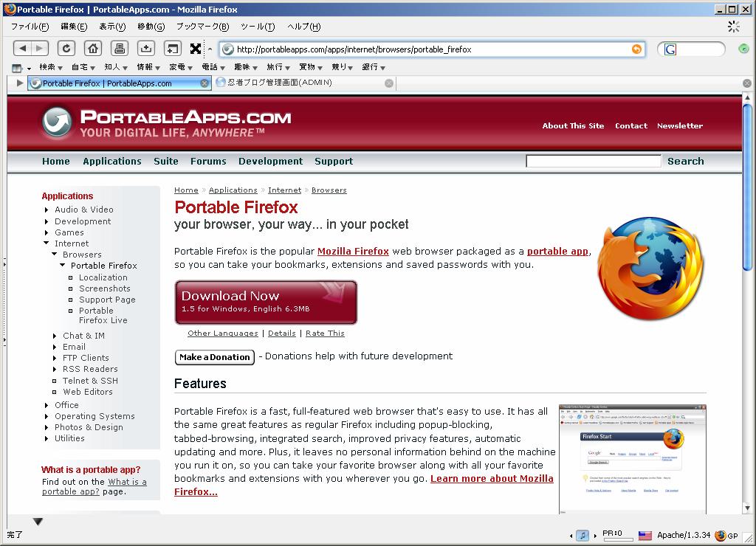
Task: Open the home page via house icon
Action: [92, 48]
